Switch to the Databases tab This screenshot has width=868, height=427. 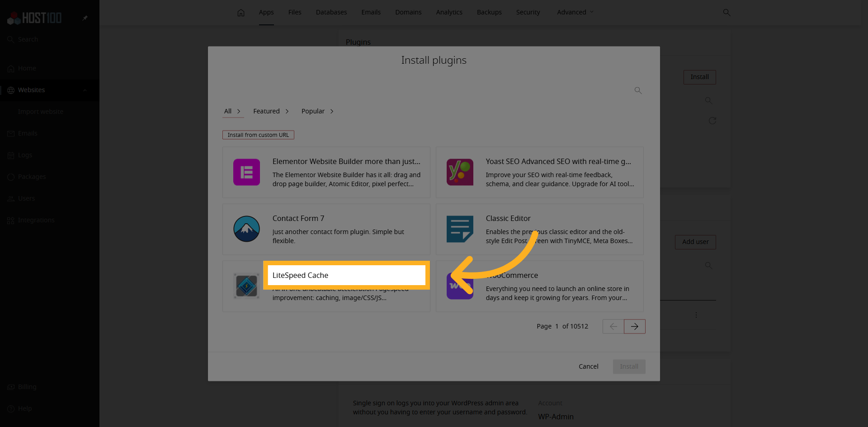pos(331,12)
